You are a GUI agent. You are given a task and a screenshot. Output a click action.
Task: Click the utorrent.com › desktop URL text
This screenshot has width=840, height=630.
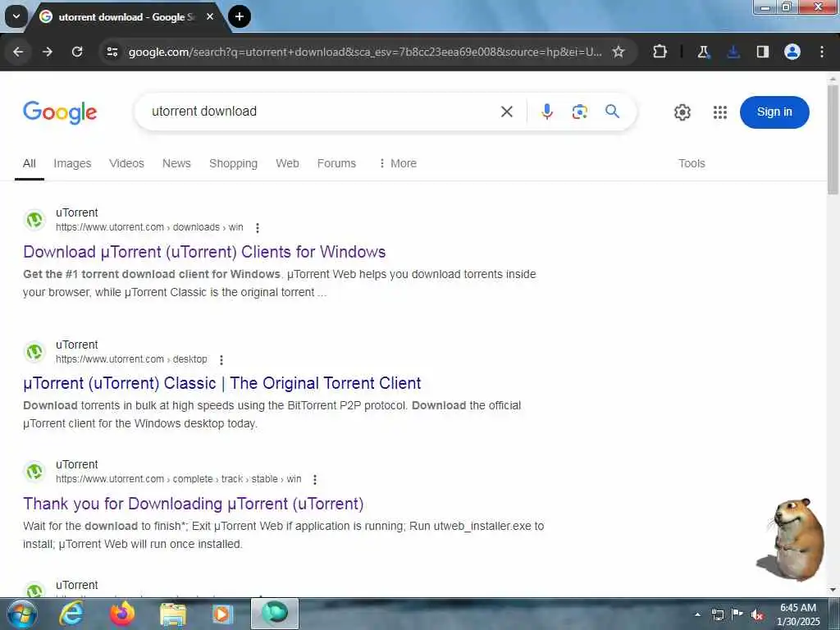(131, 359)
